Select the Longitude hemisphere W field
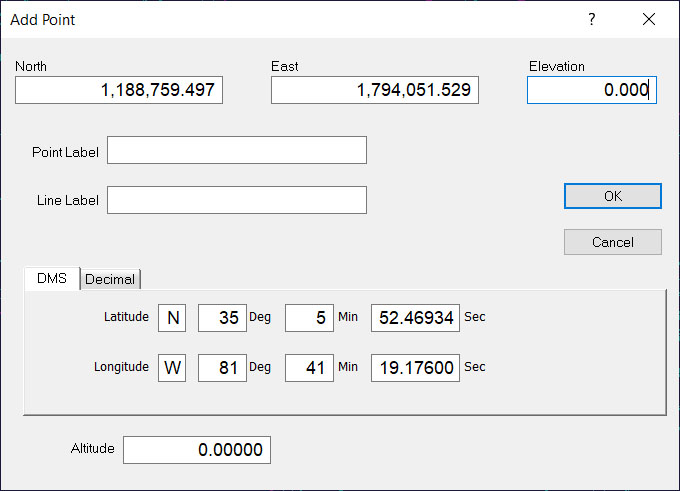The height and width of the screenshot is (491, 680). [173, 368]
